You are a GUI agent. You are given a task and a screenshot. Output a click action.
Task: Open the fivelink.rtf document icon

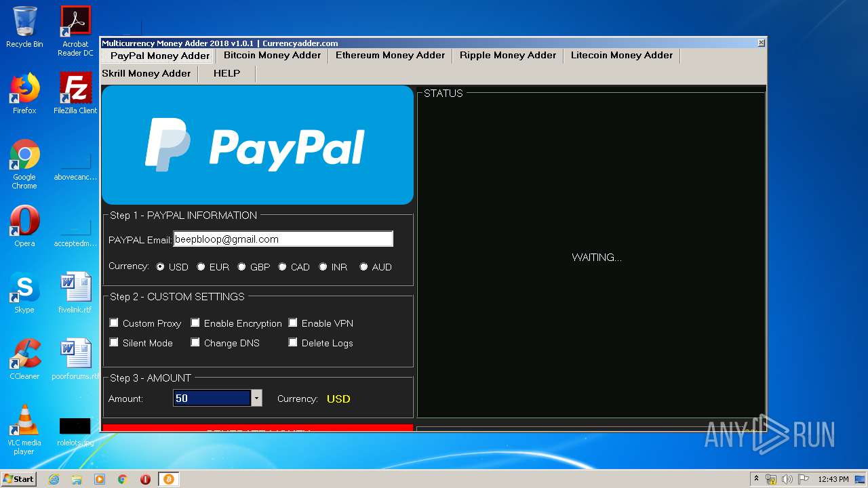pyautogui.click(x=75, y=293)
